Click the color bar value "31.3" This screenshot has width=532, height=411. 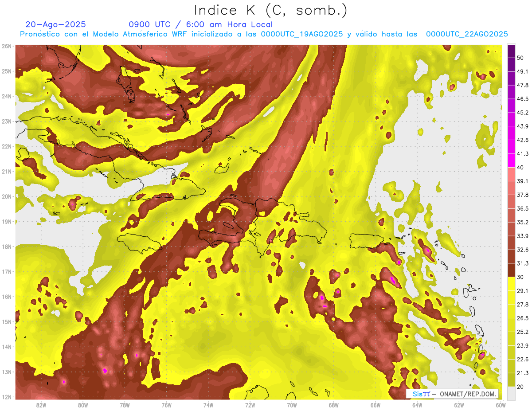pos(523,263)
